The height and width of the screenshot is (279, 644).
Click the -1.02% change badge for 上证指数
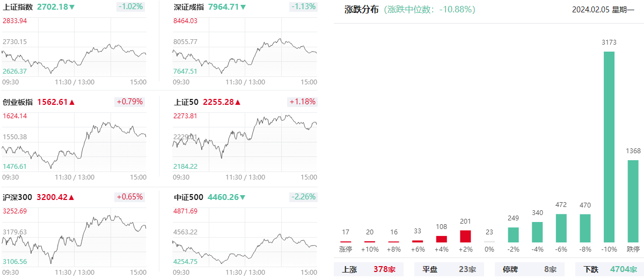coord(130,7)
